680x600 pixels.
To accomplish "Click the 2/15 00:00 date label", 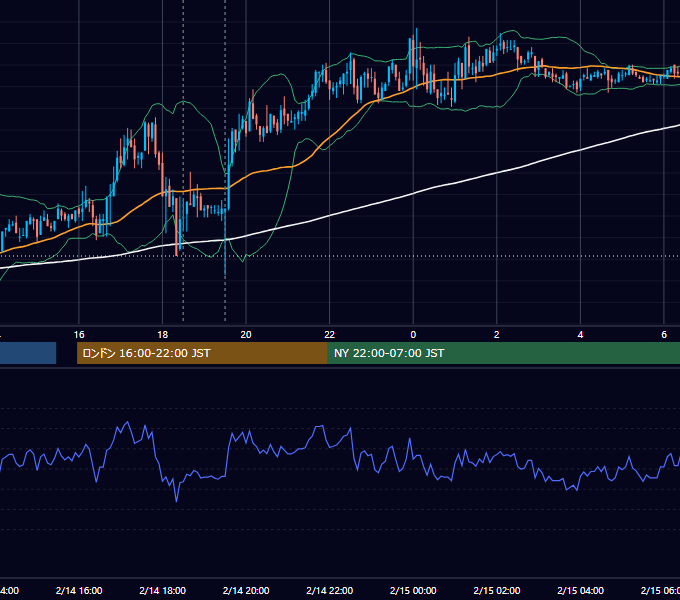I will pos(413,590).
